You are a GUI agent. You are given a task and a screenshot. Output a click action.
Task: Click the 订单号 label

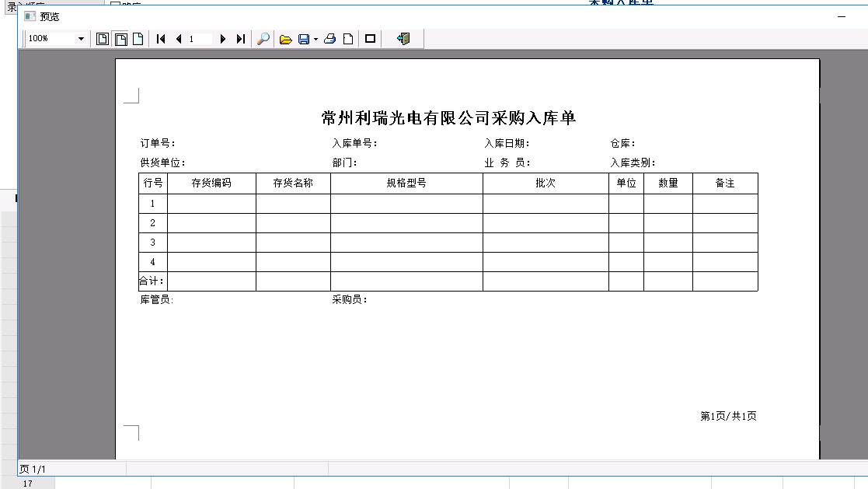(157, 143)
